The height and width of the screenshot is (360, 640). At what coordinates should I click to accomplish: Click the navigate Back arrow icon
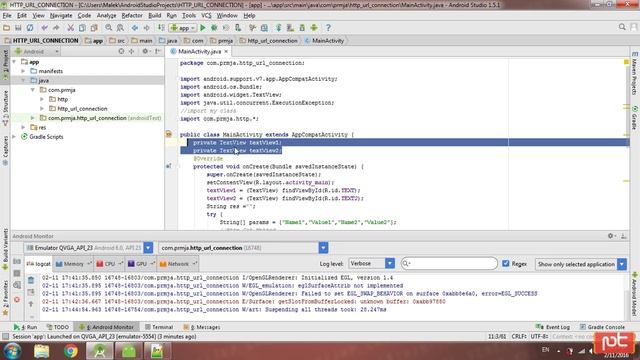pyautogui.click(x=135, y=28)
